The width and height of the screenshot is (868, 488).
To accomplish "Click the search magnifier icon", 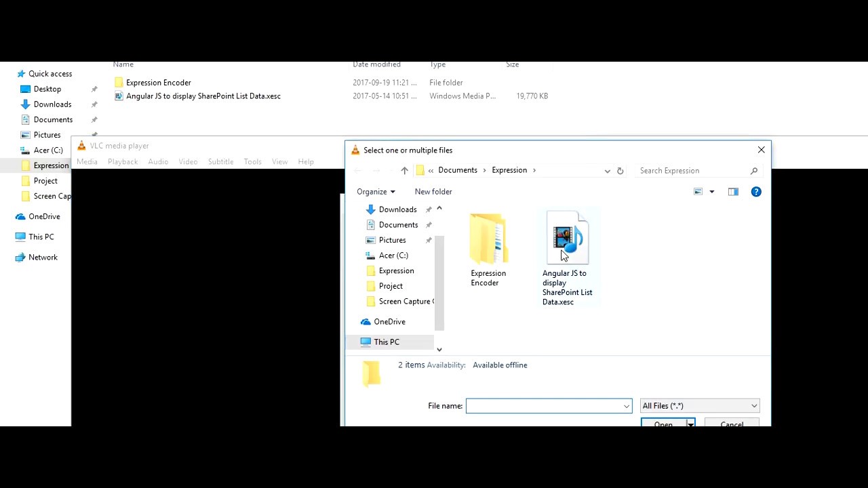I will (753, 171).
